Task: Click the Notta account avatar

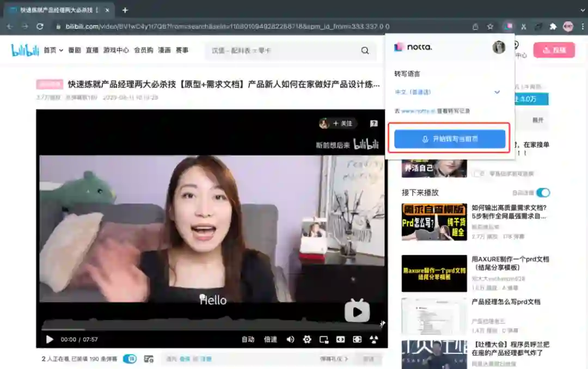Action: [499, 47]
